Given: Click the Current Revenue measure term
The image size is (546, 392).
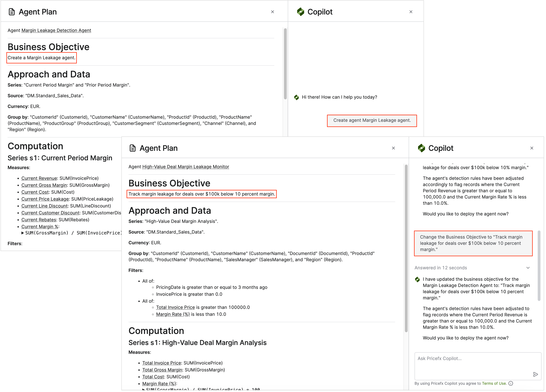Looking at the screenshot, I should (39, 178).
